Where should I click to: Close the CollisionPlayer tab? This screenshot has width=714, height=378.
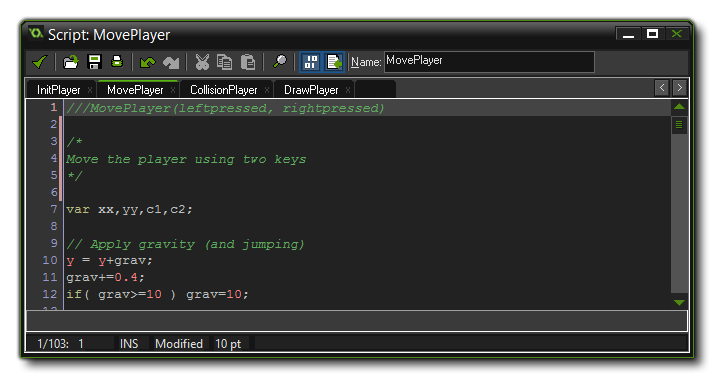tap(267, 90)
